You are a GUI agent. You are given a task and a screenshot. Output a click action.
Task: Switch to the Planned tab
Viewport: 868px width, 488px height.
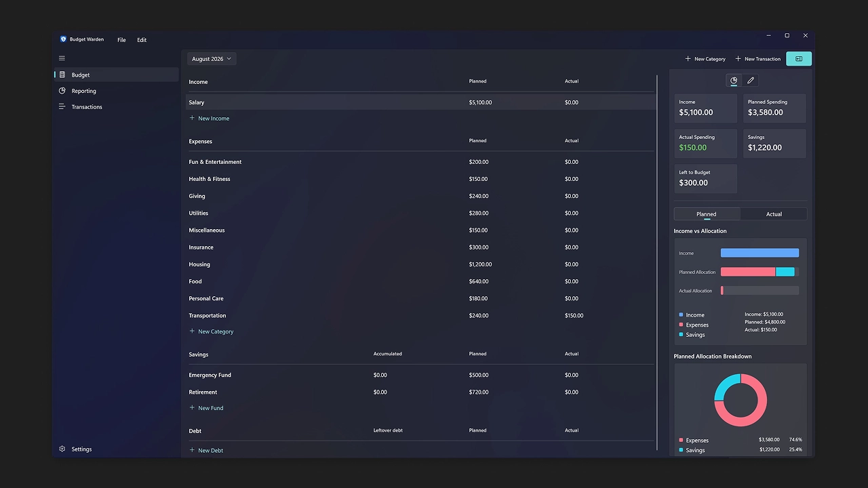(707, 214)
